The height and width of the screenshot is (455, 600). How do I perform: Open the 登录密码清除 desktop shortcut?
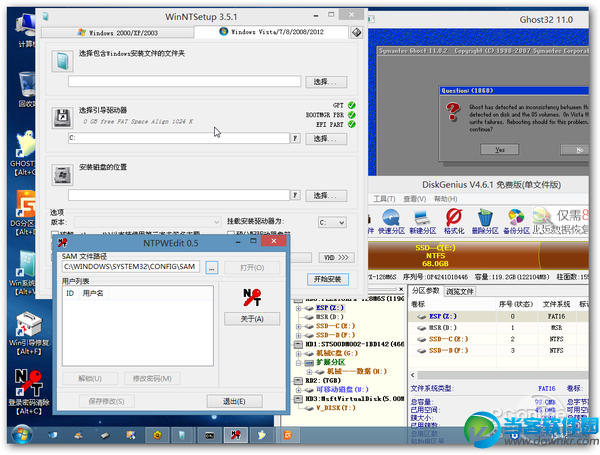(x=29, y=392)
